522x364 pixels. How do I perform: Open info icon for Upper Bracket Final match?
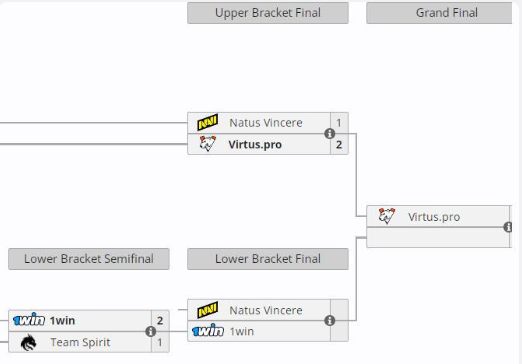click(x=329, y=134)
